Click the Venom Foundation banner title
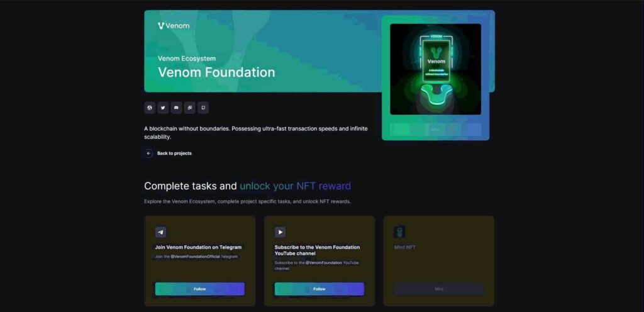This screenshot has width=644, height=312. click(x=216, y=72)
